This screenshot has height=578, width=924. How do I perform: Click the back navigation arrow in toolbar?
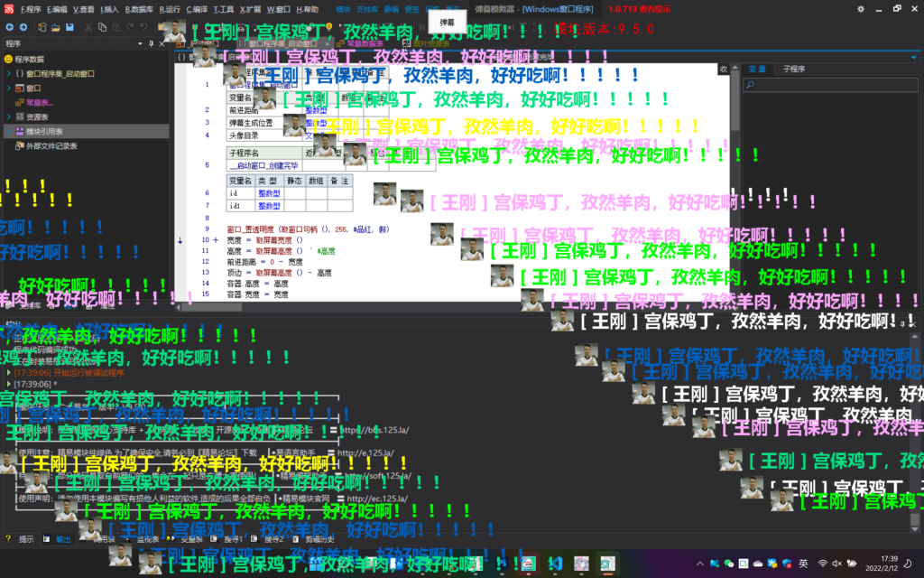[9, 27]
